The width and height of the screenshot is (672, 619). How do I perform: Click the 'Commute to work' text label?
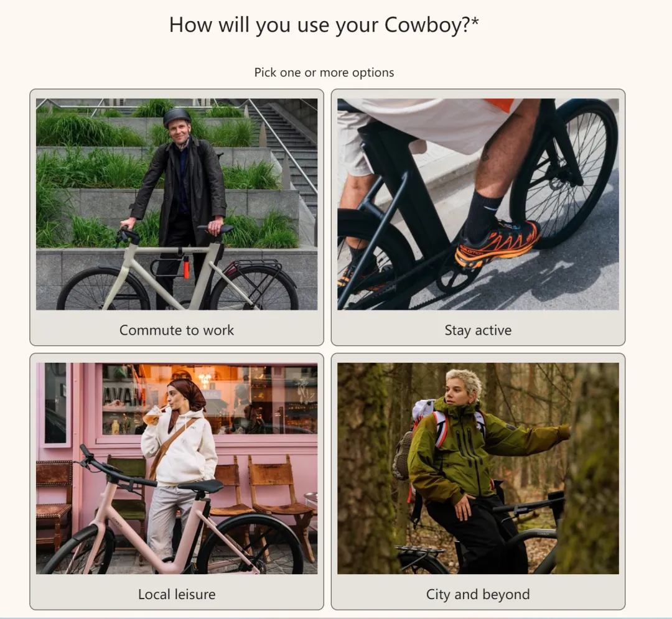[x=177, y=330]
